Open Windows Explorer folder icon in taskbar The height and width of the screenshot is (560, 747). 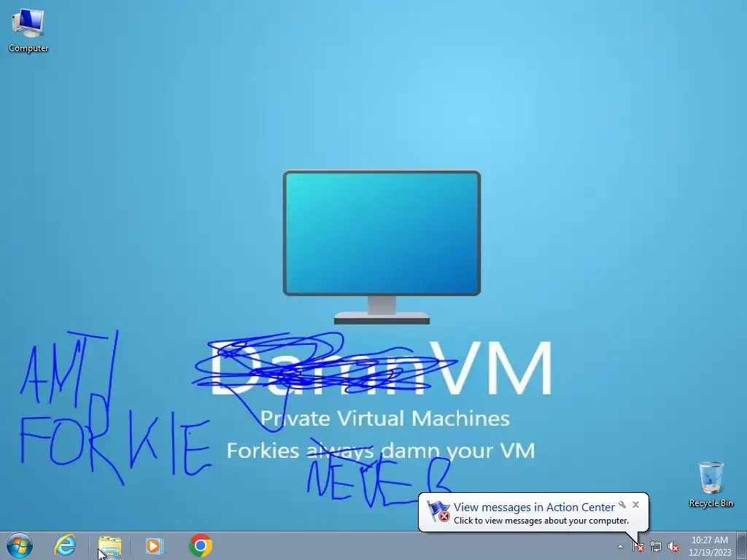point(110,546)
